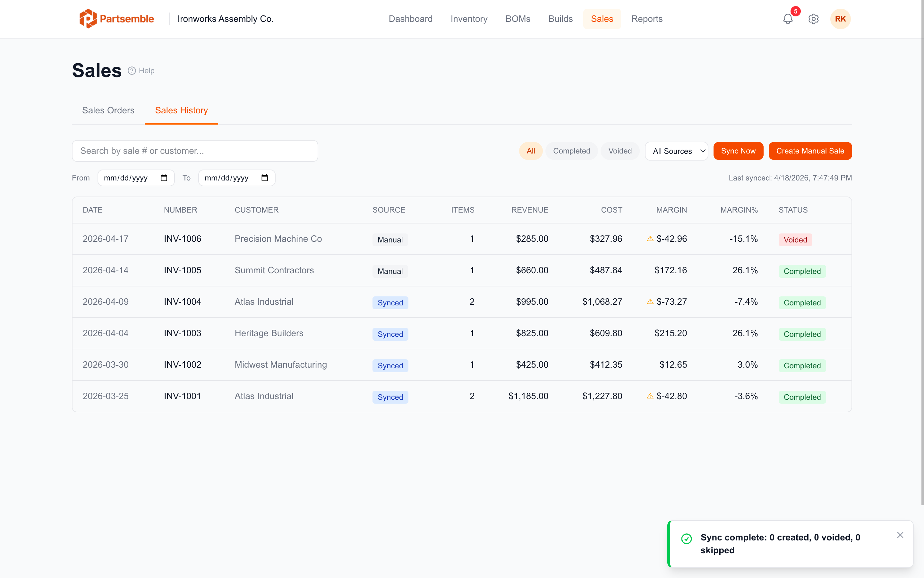Open the To date calendar picker icon
This screenshot has width=924, height=578.
click(265, 178)
